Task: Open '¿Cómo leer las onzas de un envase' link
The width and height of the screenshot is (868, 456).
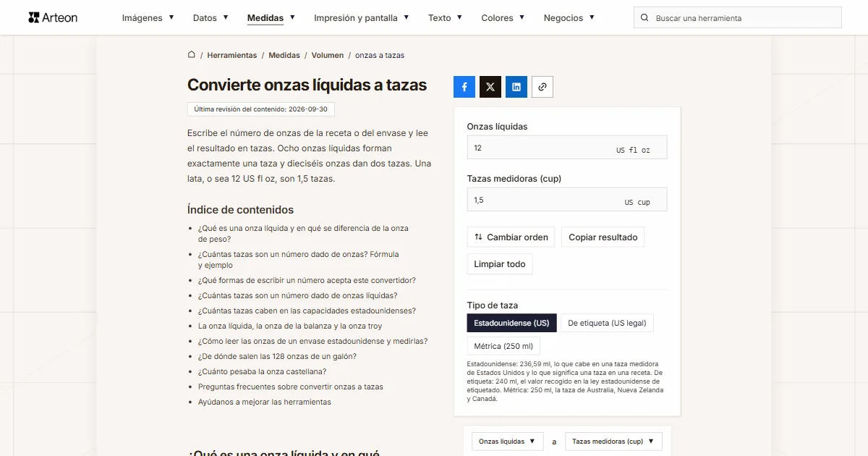Action: pyautogui.click(x=312, y=341)
